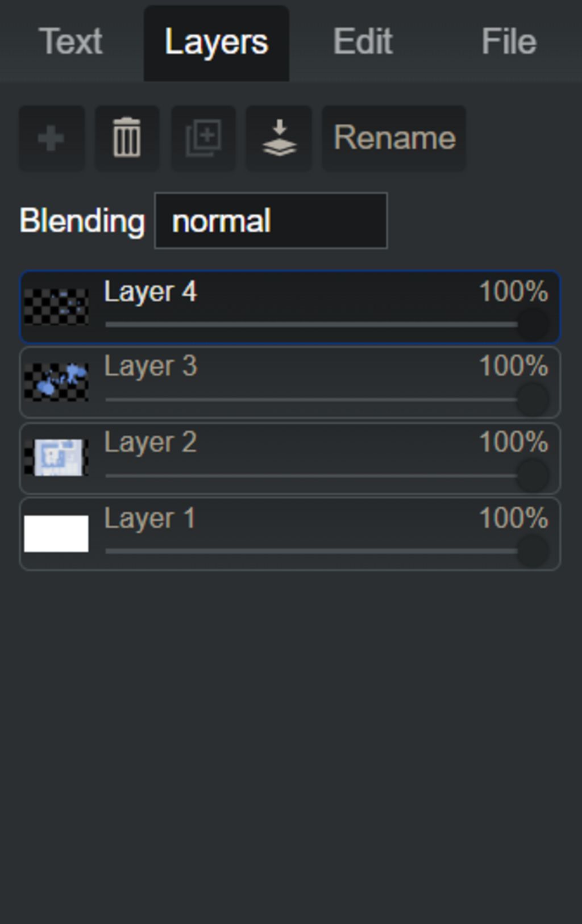Screen dimensions: 582x924
Task: Open the File tab
Action: tap(509, 41)
